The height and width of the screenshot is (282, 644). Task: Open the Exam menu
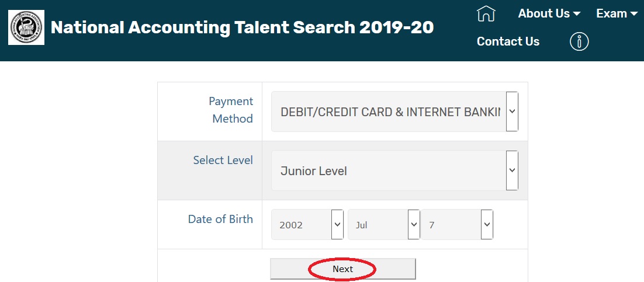pyautogui.click(x=611, y=14)
